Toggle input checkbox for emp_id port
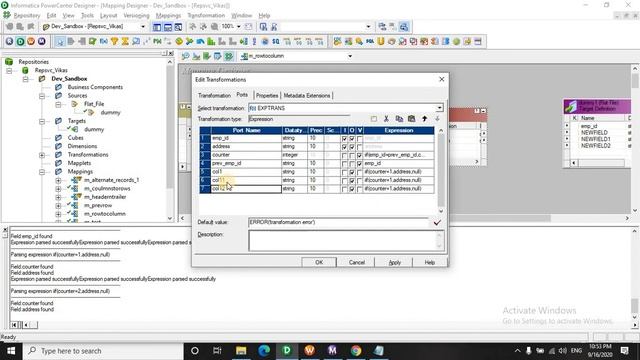This screenshot has height=360, width=640. 344,139
